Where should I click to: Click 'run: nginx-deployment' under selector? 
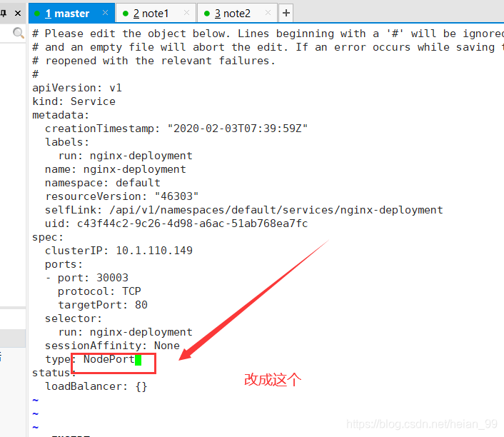point(126,332)
